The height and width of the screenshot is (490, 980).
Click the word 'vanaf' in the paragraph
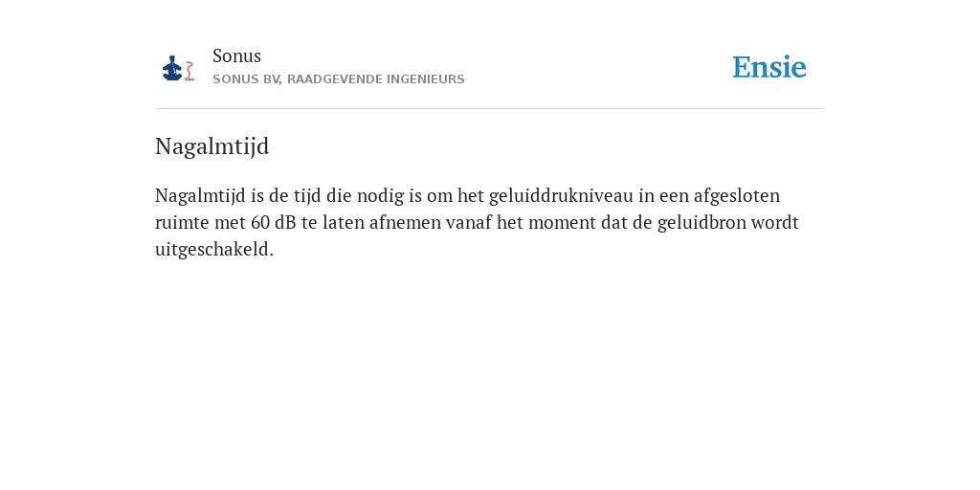tap(469, 222)
